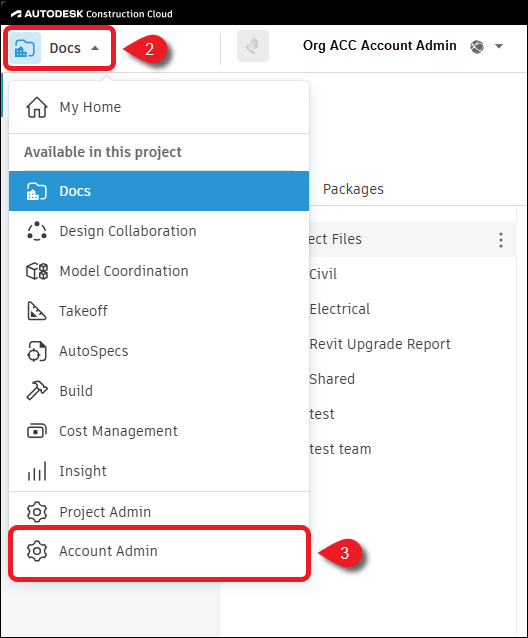
Task: Click the greyed back arrow button in header
Action: (x=253, y=46)
